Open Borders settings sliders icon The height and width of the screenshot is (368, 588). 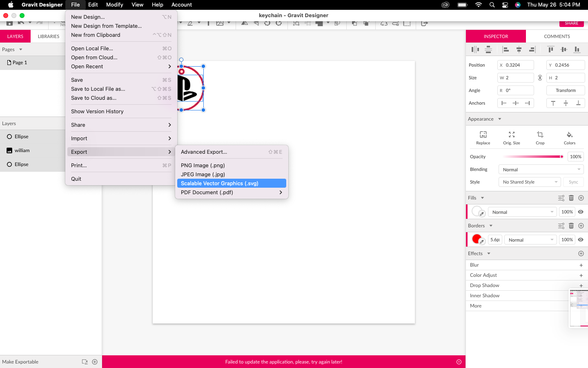561,226
